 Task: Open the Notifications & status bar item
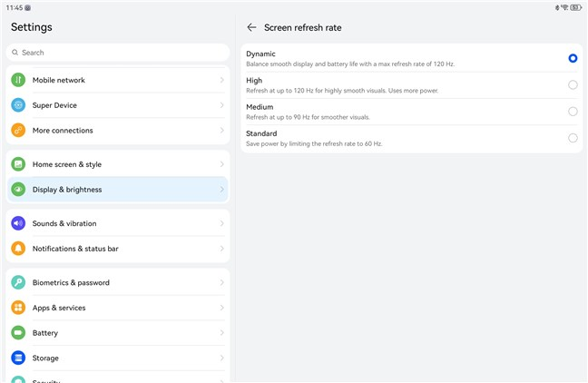[118, 249]
